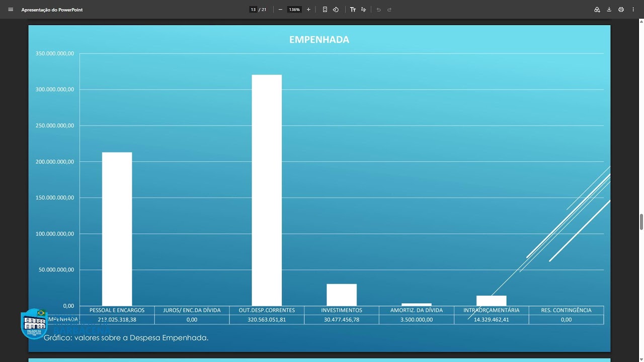Click the 'RES. CONTINGÊNCIA' table header

566,310
